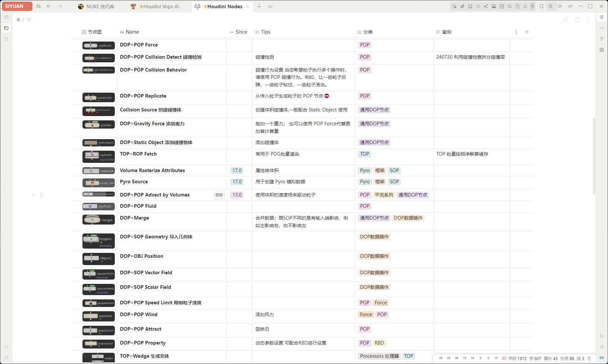
Task: Click the trash icon in status bar
Action: [x=589, y=358]
